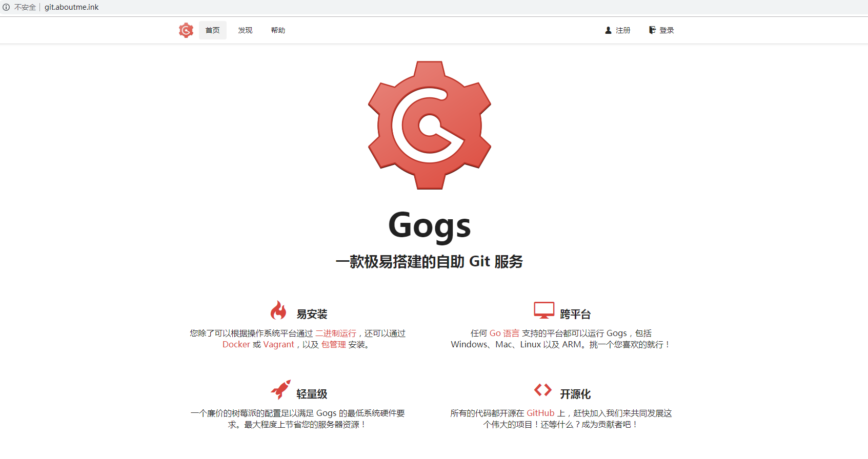Open the Docker install link
This screenshot has height=459, width=868.
pyautogui.click(x=236, y=344)
